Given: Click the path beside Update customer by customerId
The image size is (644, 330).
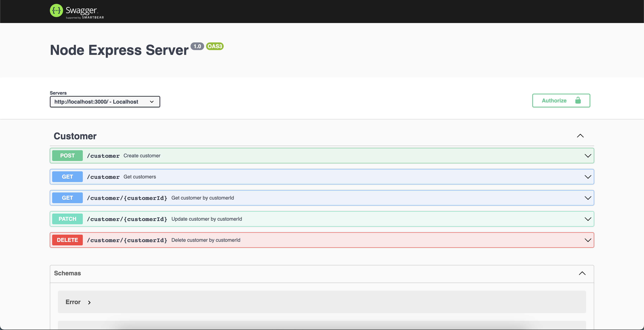Looking at the screenshot, I should tap(127, 219).
